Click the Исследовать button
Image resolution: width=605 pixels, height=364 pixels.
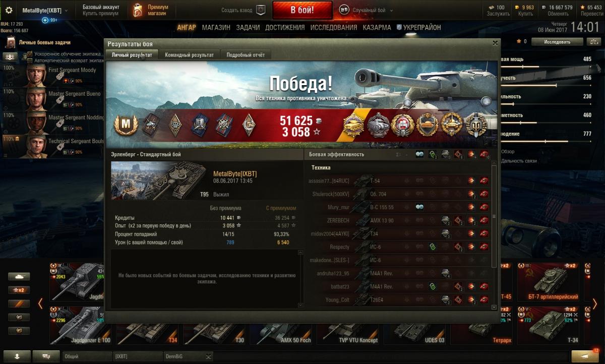(x=558, y=42)
